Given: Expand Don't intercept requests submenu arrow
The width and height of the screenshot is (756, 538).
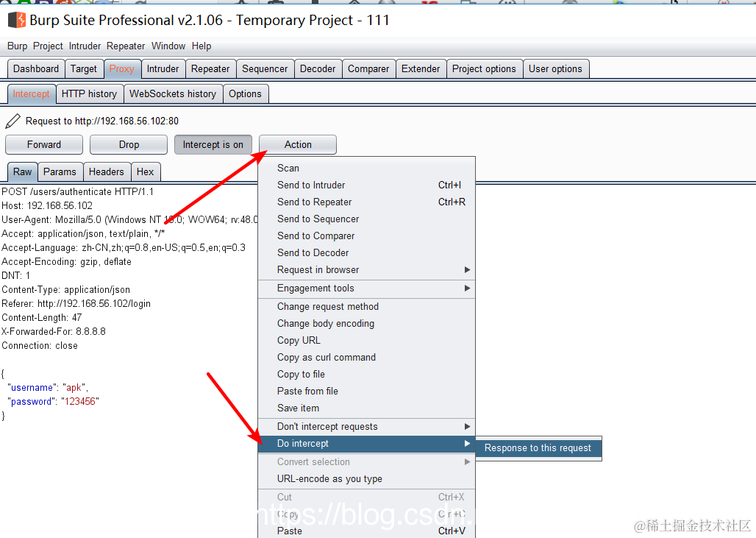Looking at the screenshot, I should point(467,427).
